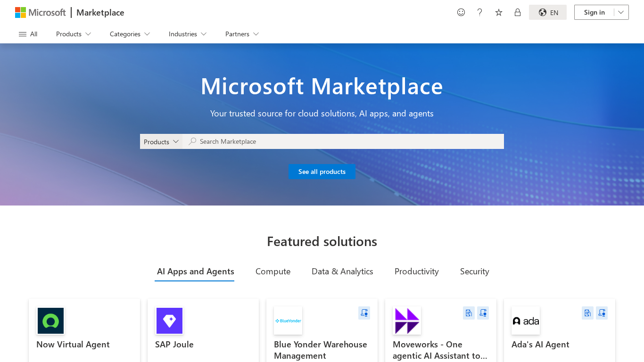Expand the Categories navigation menu
This screenshot has height=362, width=644.
click(130, 34)
